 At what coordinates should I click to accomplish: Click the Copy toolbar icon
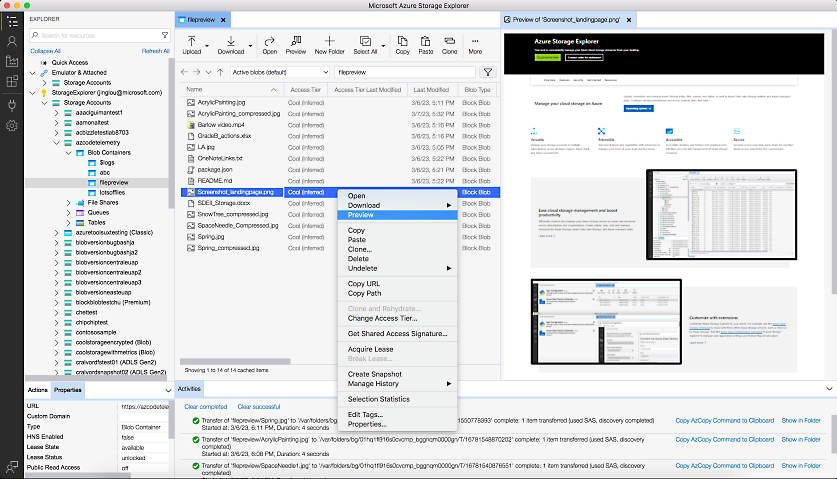click(x=402, y=41)
